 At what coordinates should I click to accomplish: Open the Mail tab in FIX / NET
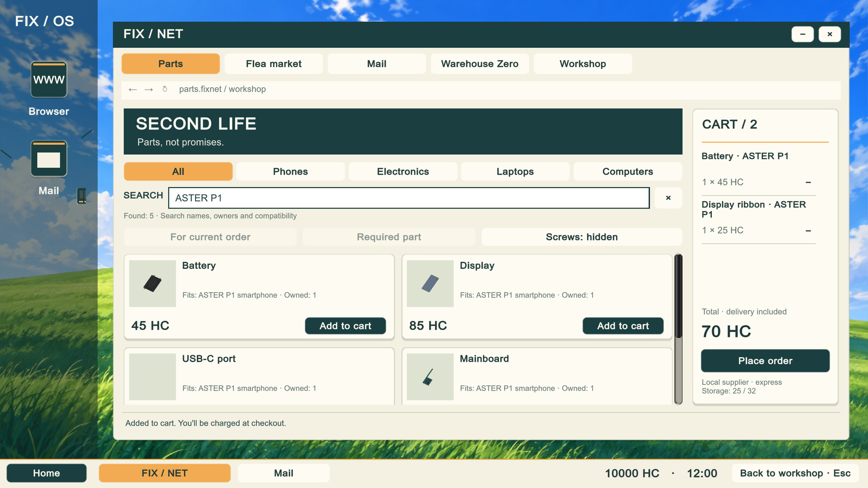[x=377, y=64]
